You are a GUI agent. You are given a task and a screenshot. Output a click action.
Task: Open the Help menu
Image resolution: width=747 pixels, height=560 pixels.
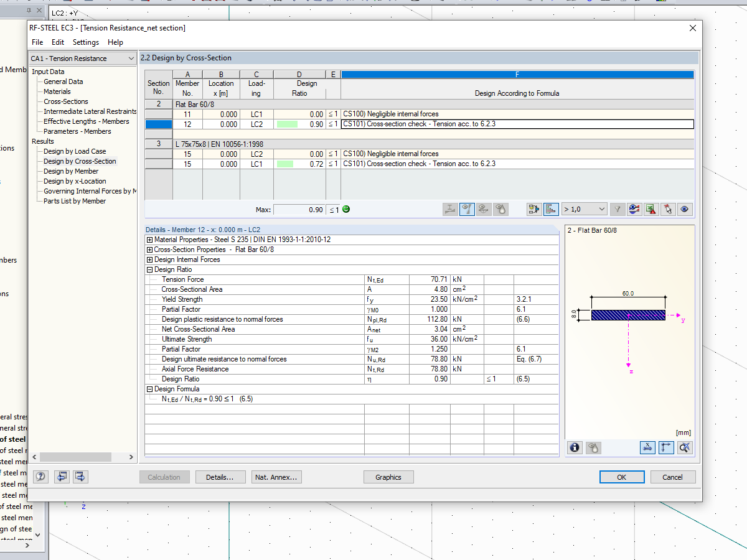[x=115, y=42]
